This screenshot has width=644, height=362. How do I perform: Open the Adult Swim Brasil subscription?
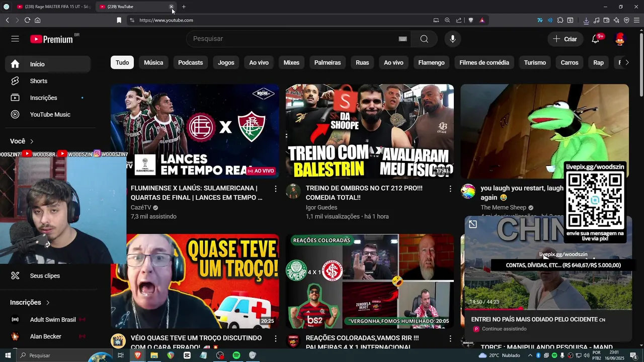pyautogui.click(x=48, y=320)
